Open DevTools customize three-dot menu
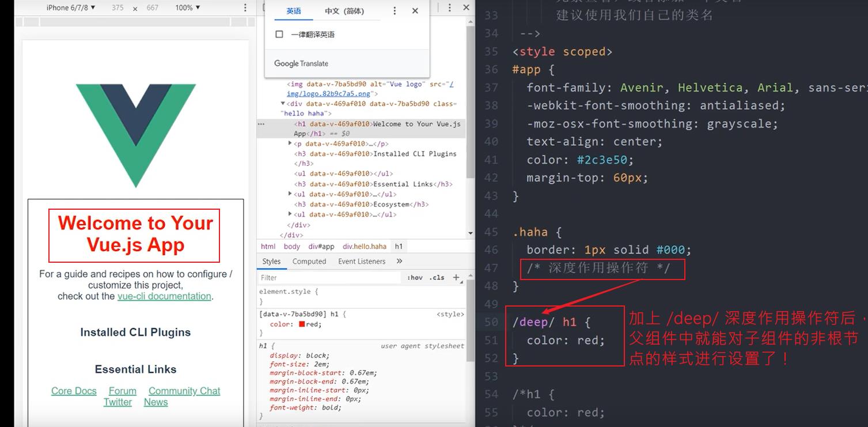Viewport: 868px width, 427px height. (451, 7)
